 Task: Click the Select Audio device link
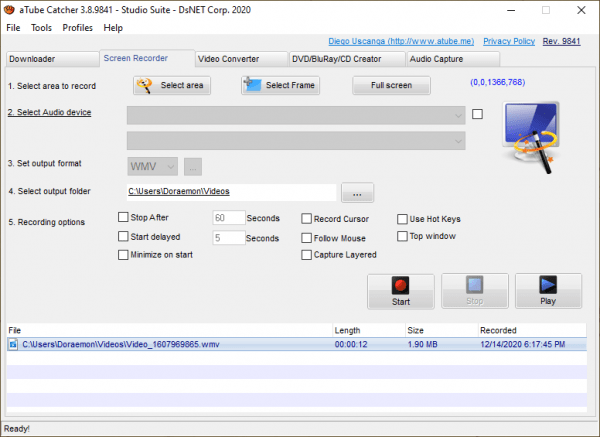coord(49,113)
